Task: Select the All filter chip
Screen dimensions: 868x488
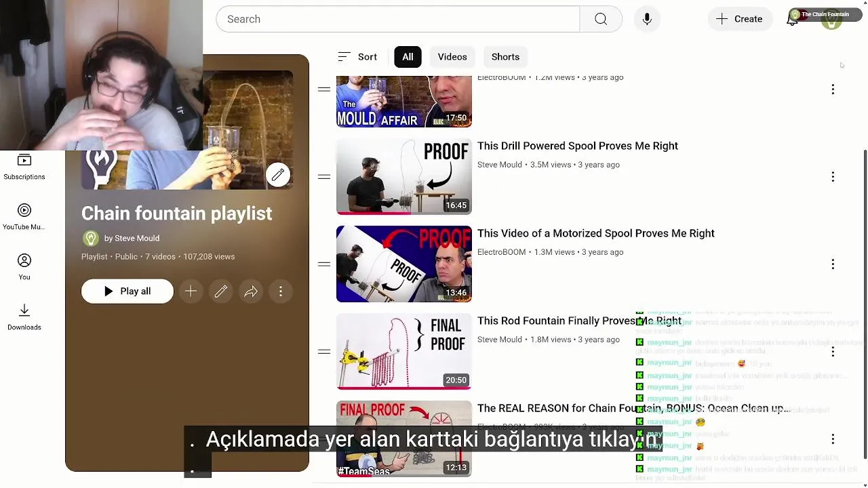Action: [408, 57]
